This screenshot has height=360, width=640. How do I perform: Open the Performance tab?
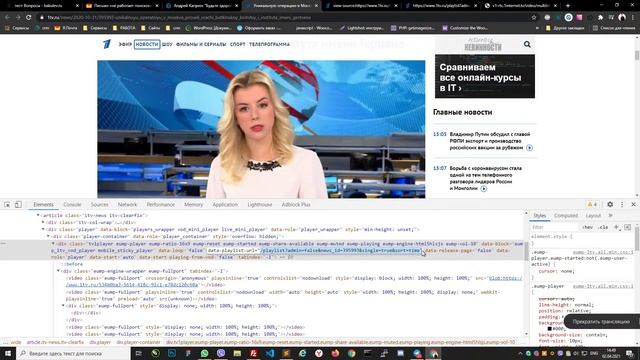160,204
